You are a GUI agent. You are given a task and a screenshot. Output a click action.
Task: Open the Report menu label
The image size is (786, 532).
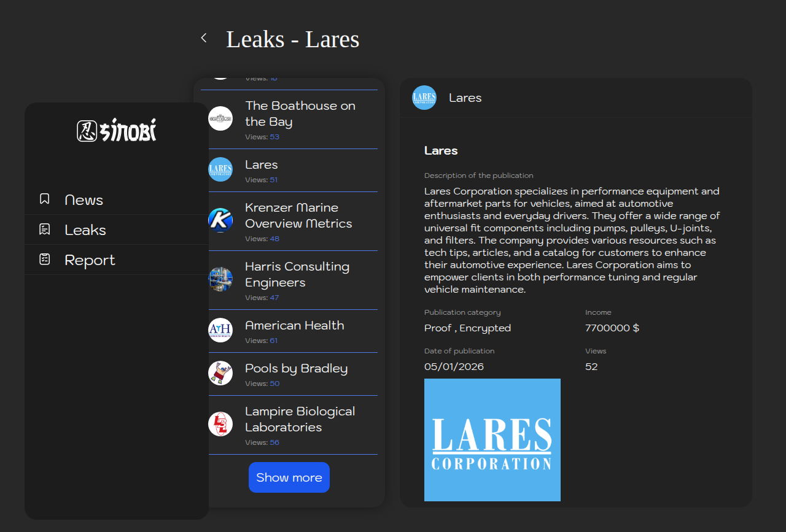90,260
